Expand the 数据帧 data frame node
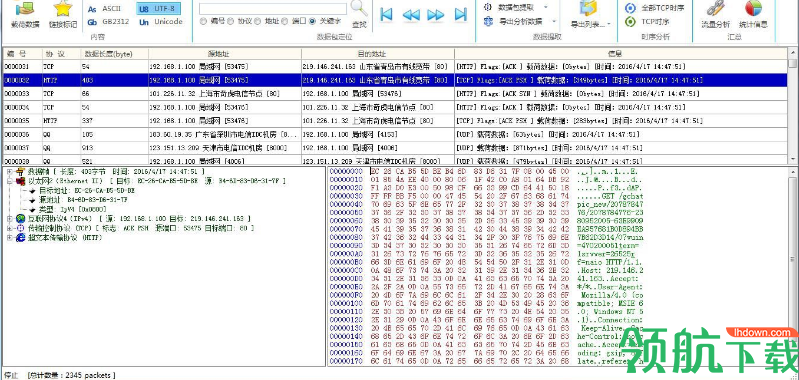The image size is (799, 380). tap(9, 171)
